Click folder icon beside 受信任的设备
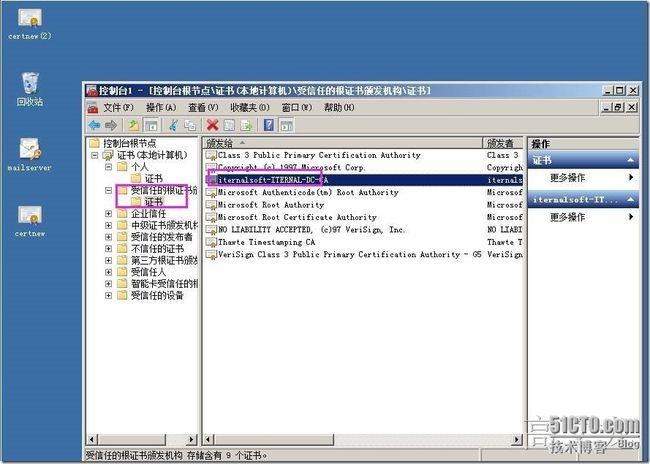Image resolution: width=650 pixels, height=464 pixels. (x=122, y=295)
